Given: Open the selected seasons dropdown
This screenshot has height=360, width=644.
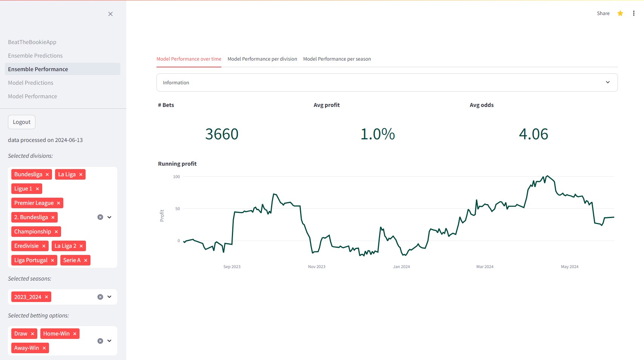Looking at the screenshot, I should (109, 297).
